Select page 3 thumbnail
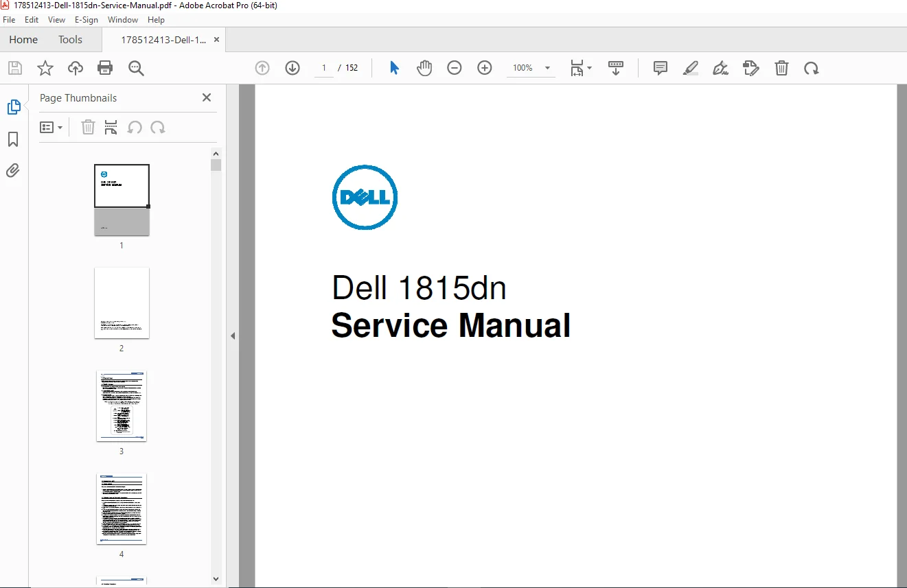907x588 pixels. (x=122, y=405)
